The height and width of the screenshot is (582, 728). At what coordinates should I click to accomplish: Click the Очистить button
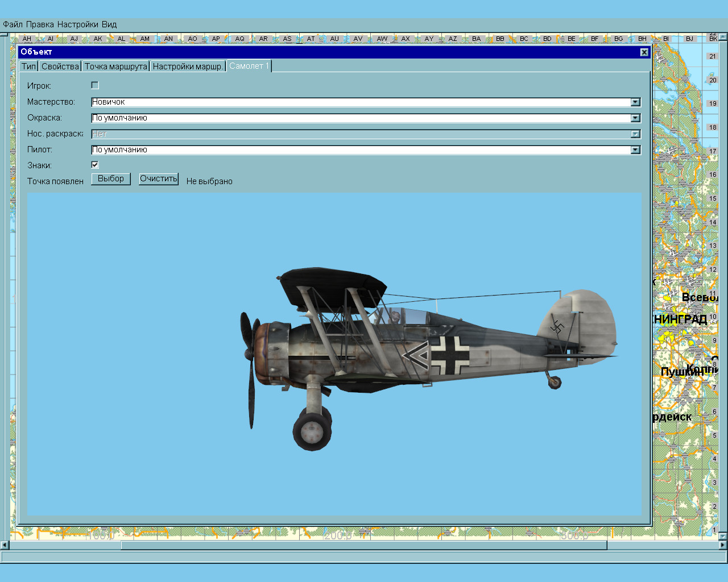(159, 179)
